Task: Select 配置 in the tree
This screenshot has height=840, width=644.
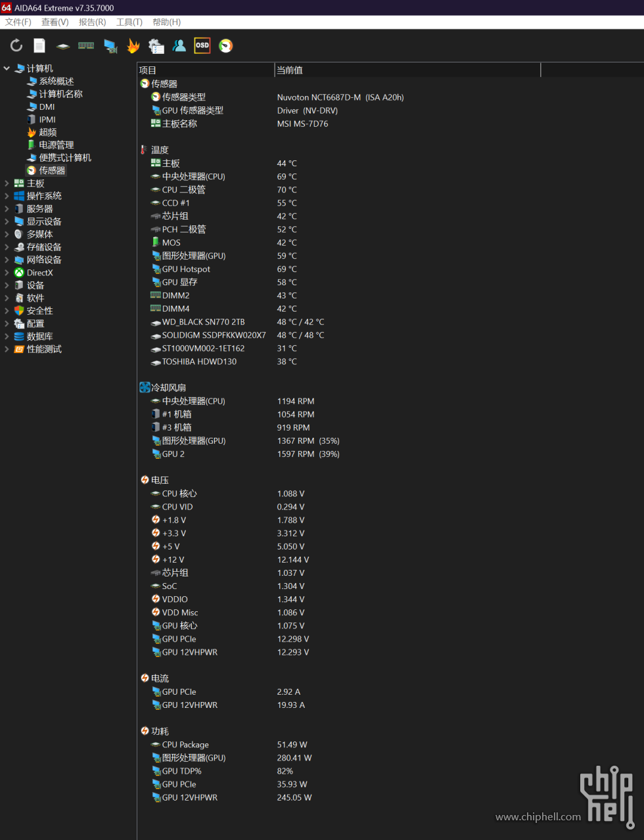Action: point(35,323)
